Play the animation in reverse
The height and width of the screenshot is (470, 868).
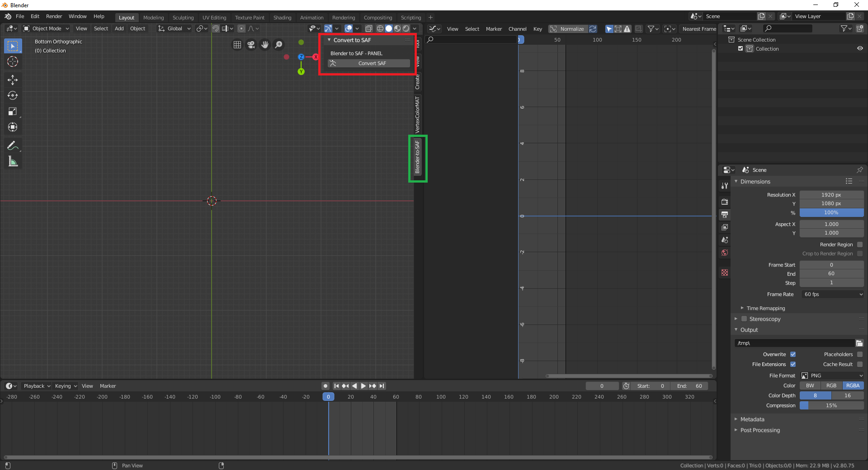pyautogui.click(x=354, y=386)
